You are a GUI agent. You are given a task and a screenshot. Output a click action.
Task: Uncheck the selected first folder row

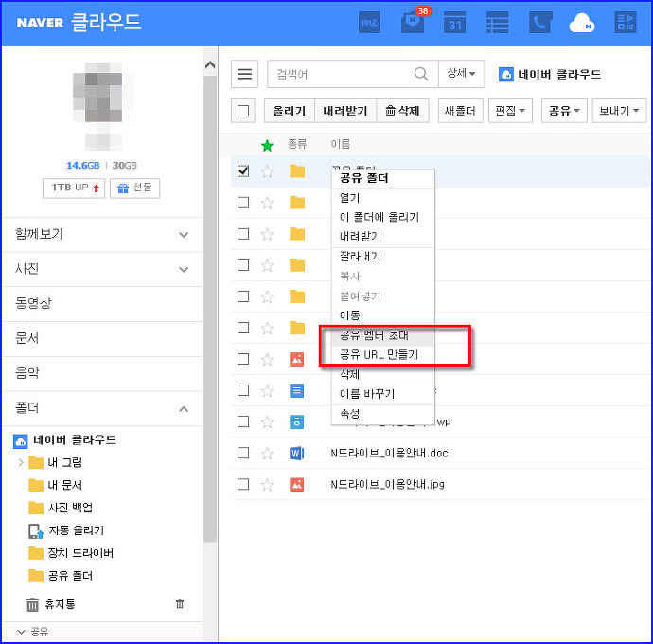pyautogui.click(x=243, y=170)
